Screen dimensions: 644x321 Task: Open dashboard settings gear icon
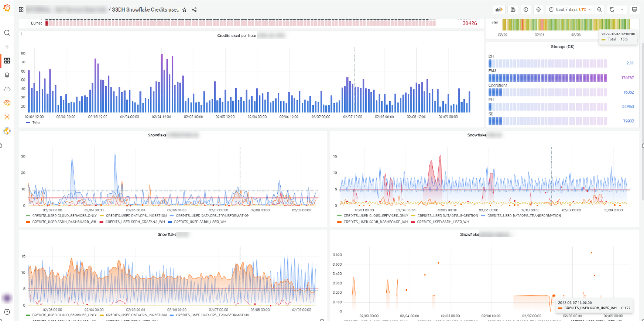[x=538, y=9]
